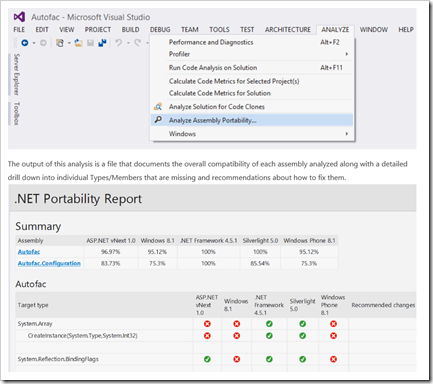This screenshot has width=433, height=384.
Task: Open the ARCHITECTURE menu
Action: pyautogui.click(x=288, y=30)
